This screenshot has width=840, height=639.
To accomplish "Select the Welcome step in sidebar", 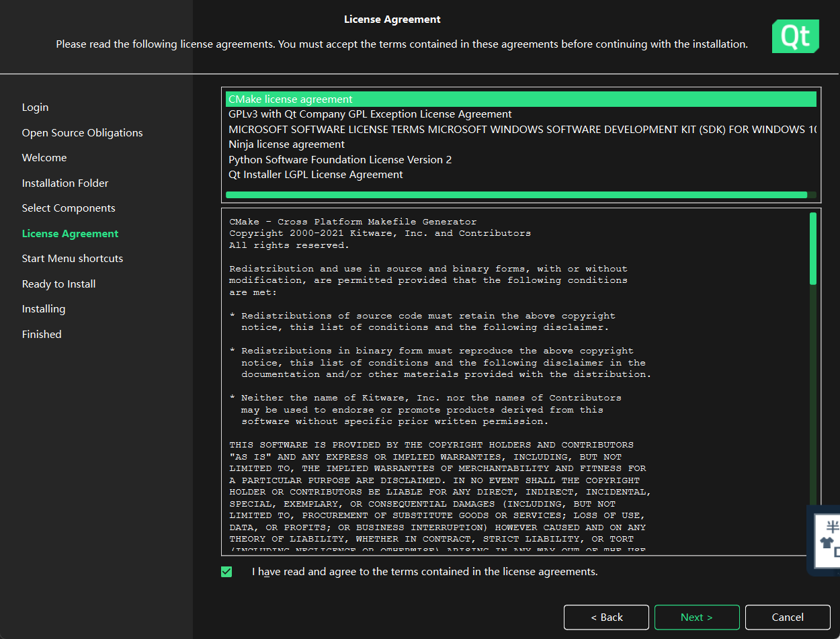I will click(44, 158).
